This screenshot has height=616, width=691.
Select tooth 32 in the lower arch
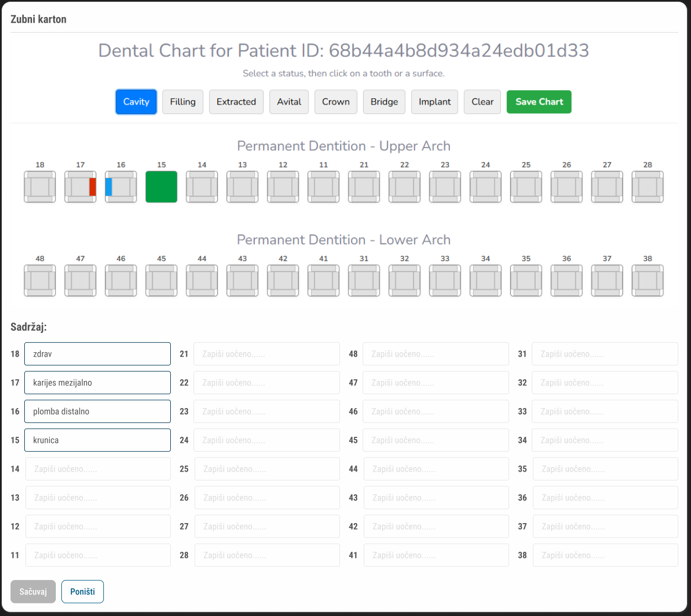click(405, 280)
